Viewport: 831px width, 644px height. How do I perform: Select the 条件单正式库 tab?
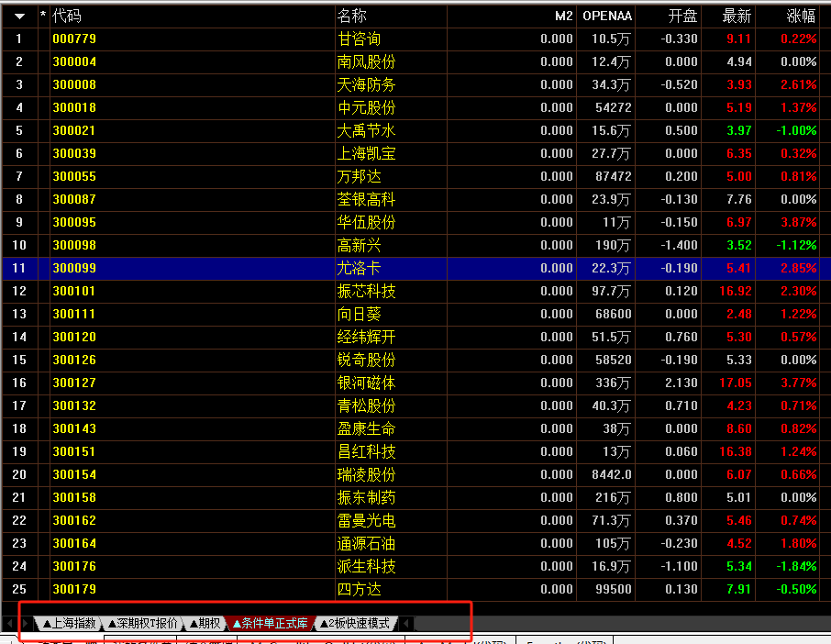coord(271,623)
